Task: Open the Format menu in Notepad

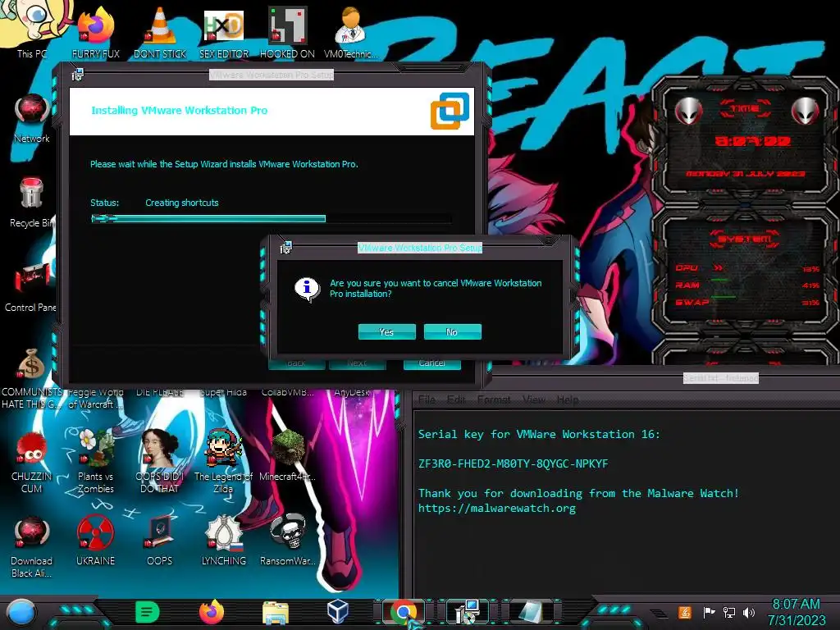Action: [493, 399]
